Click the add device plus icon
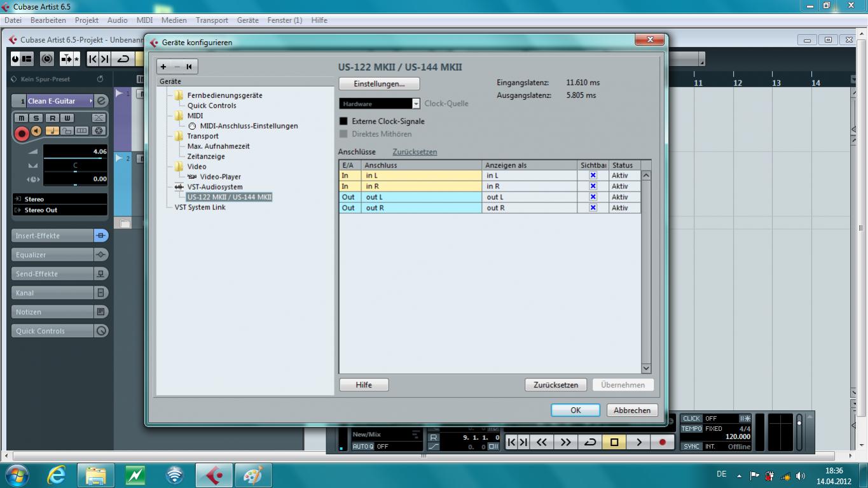868x488 pixels. (163, 67)
